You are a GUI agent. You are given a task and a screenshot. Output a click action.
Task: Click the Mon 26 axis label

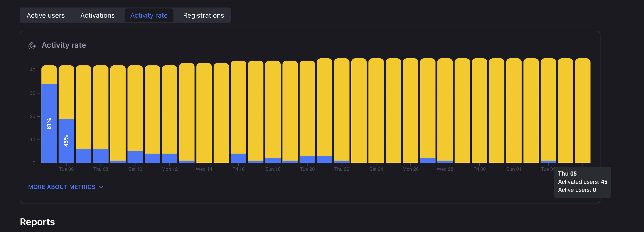(411, 169)
